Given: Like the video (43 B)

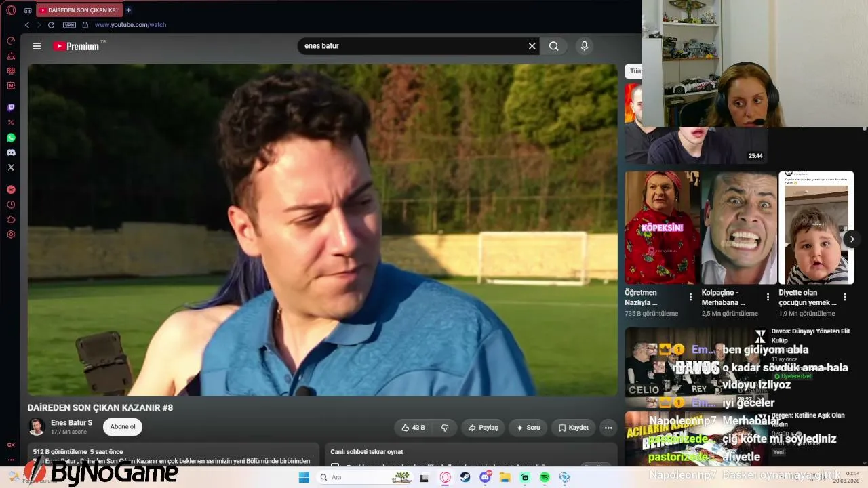Looking at the screenshot, I should (414, 428).
